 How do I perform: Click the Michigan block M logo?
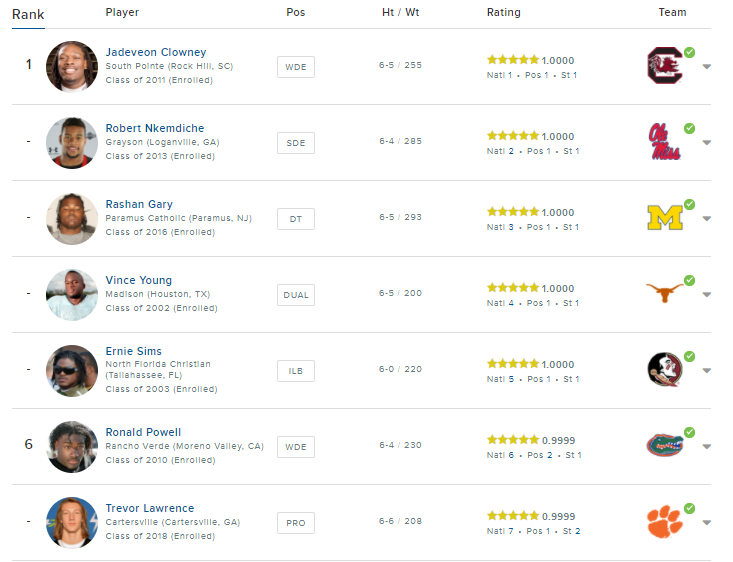(x=663, y=218)
